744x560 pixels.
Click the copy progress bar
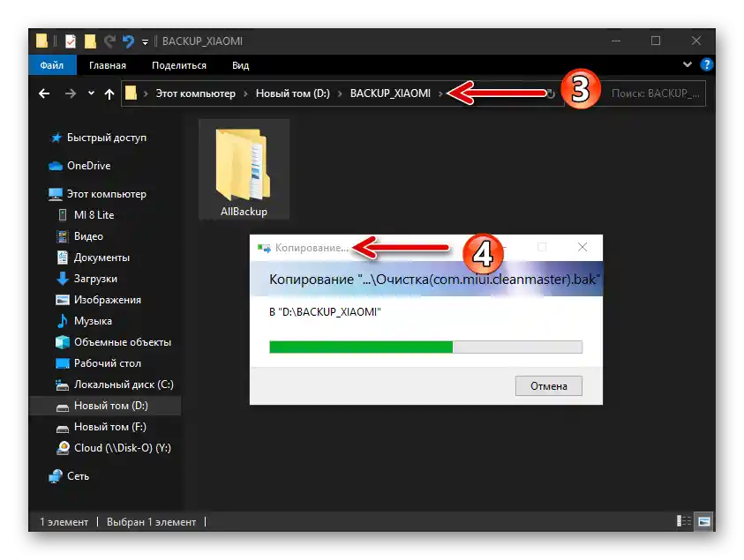(x=425, y=347)
